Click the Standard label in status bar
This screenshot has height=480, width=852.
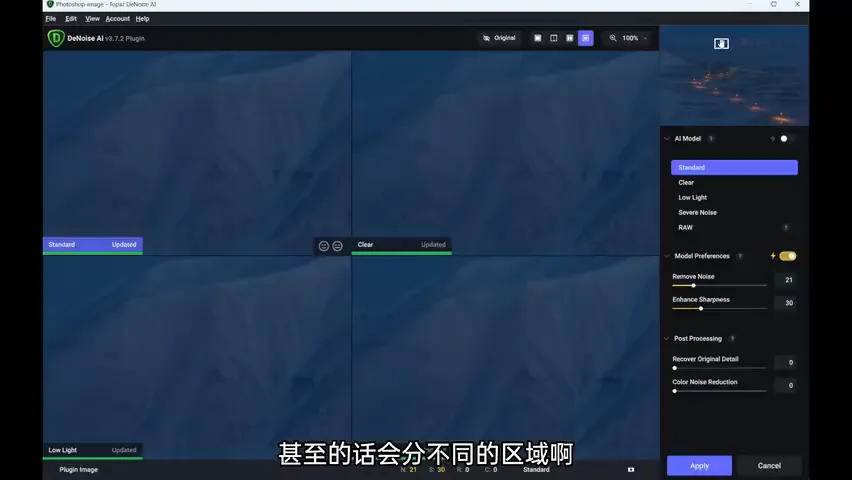(x=536, y=470)
